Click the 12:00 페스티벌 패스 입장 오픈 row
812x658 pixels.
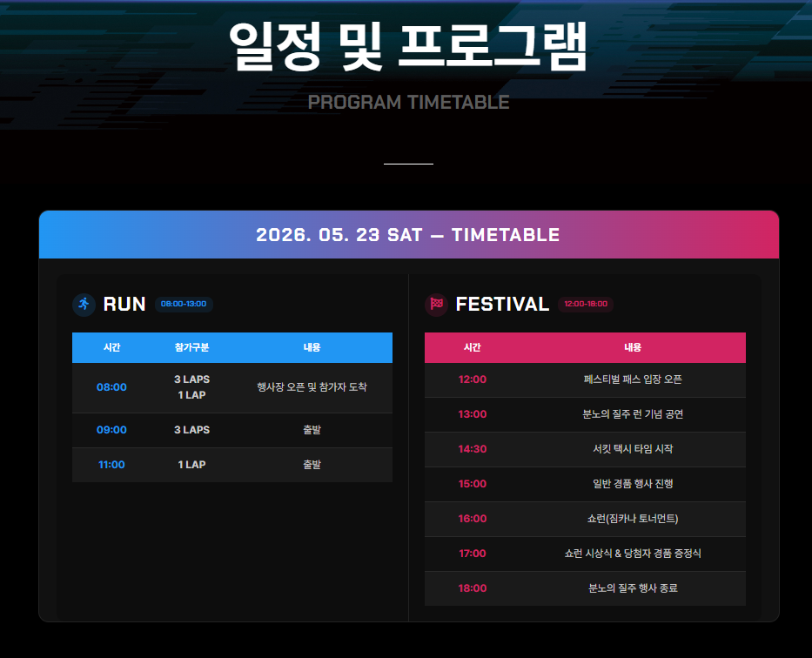pyautogui.click(x=585, y=379)
